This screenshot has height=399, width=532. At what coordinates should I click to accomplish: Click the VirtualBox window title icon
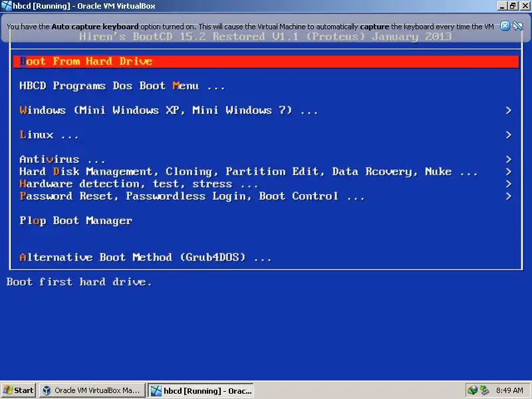tap(6, 6)
